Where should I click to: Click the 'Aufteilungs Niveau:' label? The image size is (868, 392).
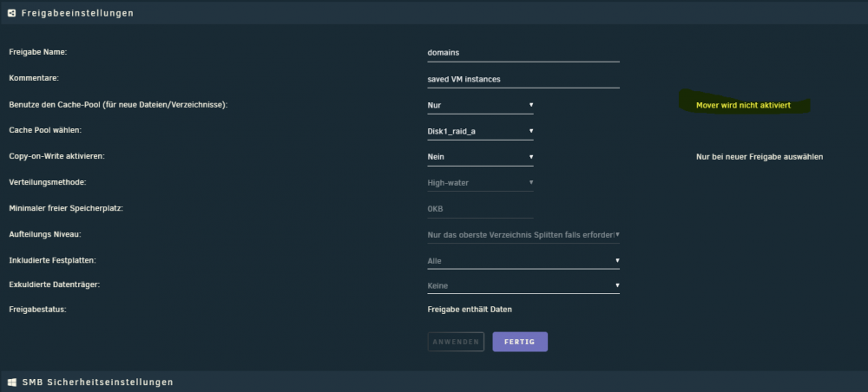pyautogui.click(x=45, y=234)
